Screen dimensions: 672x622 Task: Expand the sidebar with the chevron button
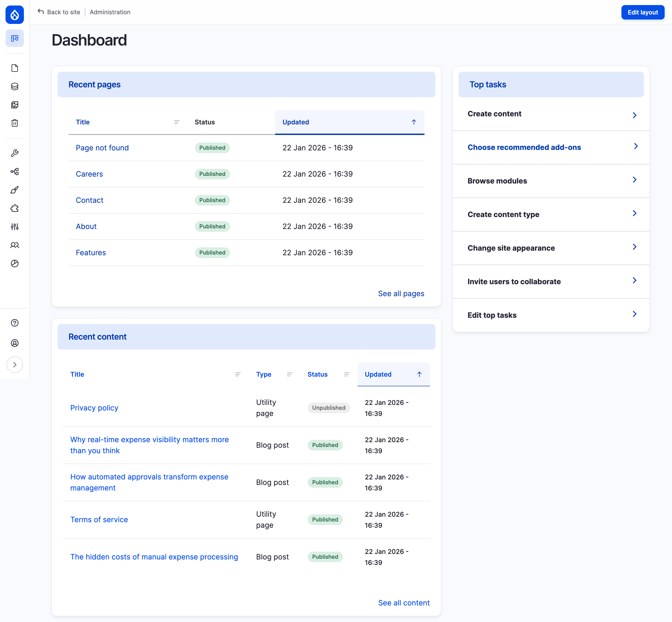(14, 364)
